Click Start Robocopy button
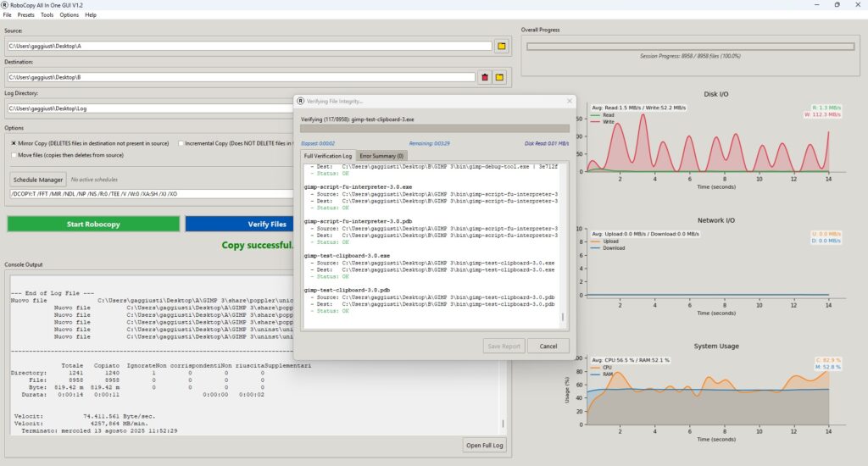The image size is (868, 466). pos(93,225)
